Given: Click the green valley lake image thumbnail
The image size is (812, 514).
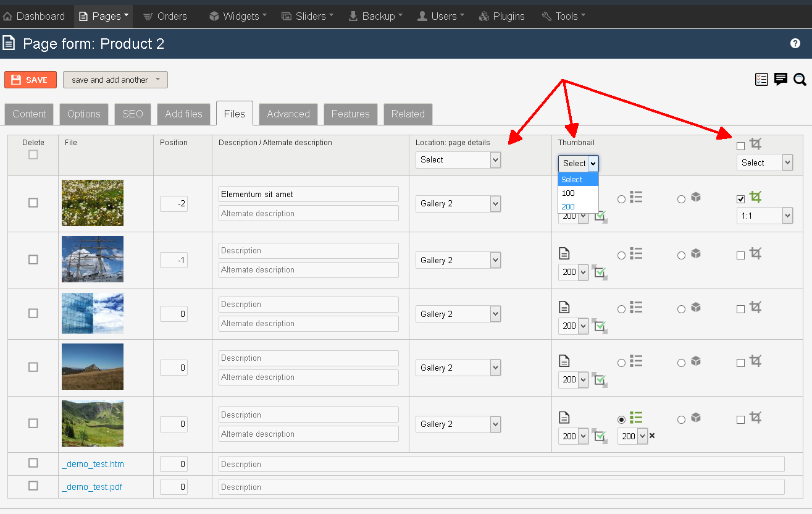Looking at the screenshot, I should tap(93, 423).
